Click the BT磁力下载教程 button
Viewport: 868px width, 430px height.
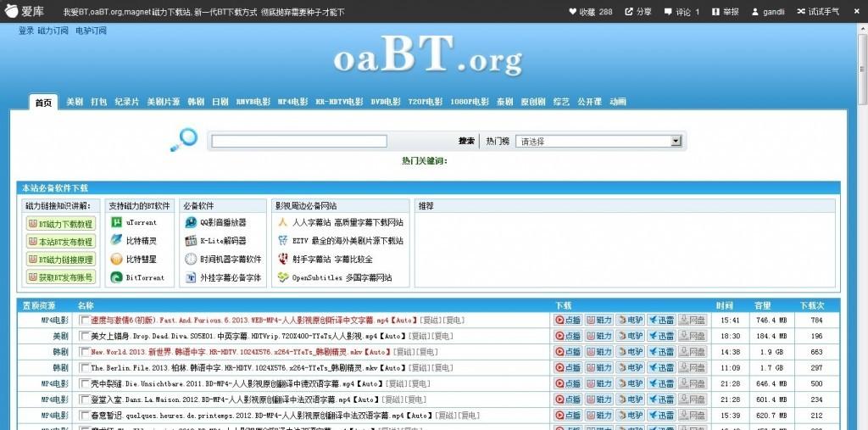pyautogui.click(x=61, y=223)
